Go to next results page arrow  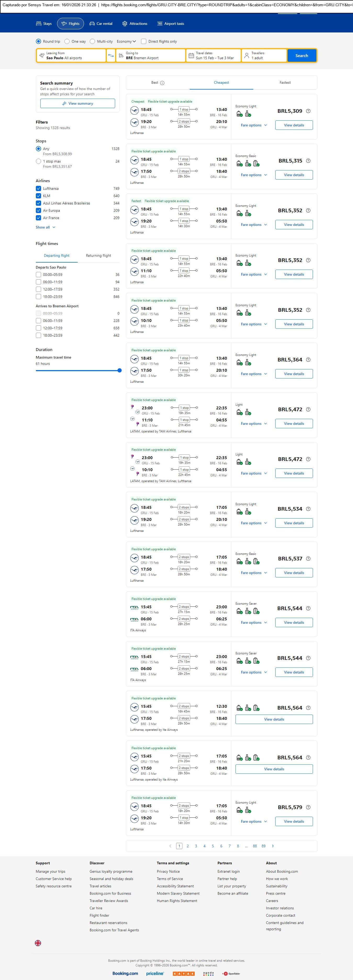[273, 846]
